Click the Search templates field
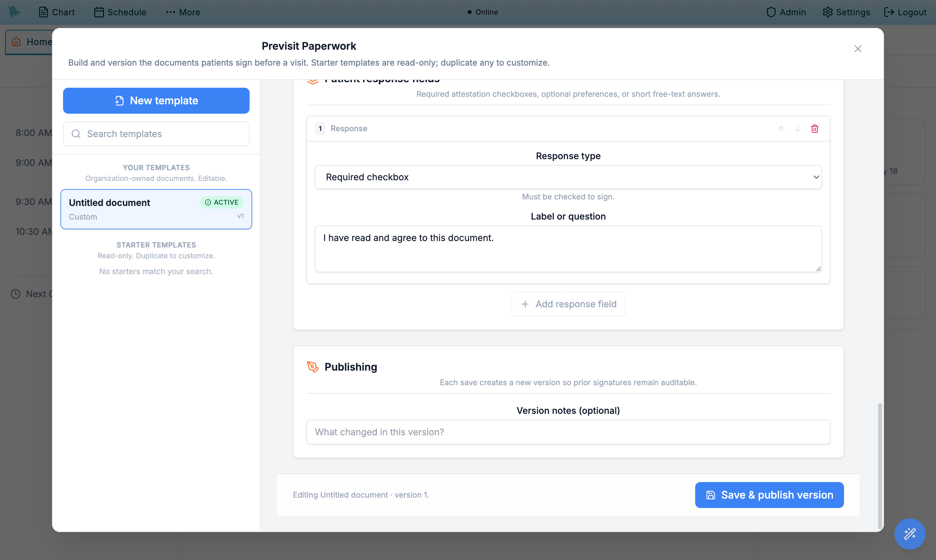This screenshot has width=936, height=560. point(156,134)
